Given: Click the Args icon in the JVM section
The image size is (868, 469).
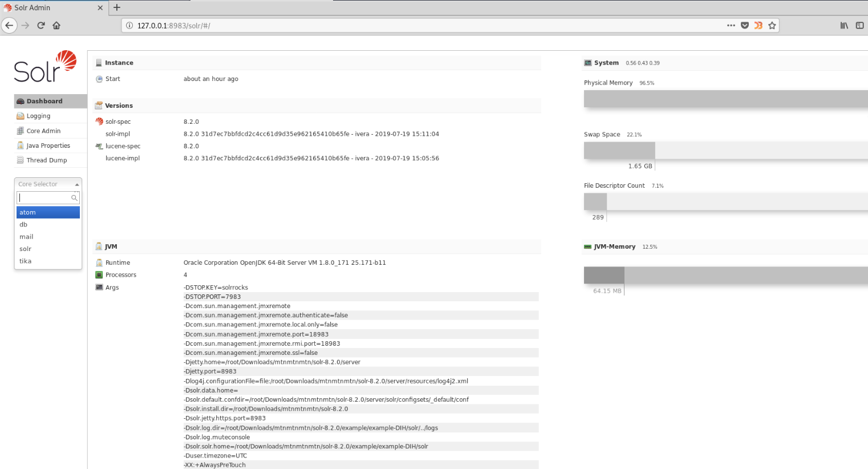Looking at the screenshot, I should [99, 287].
